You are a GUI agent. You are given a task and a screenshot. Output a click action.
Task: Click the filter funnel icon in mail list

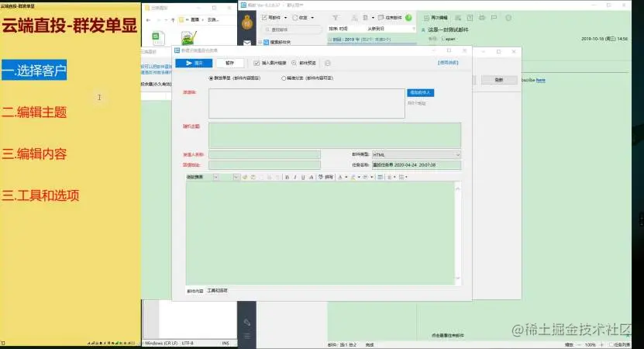point(336,18)
